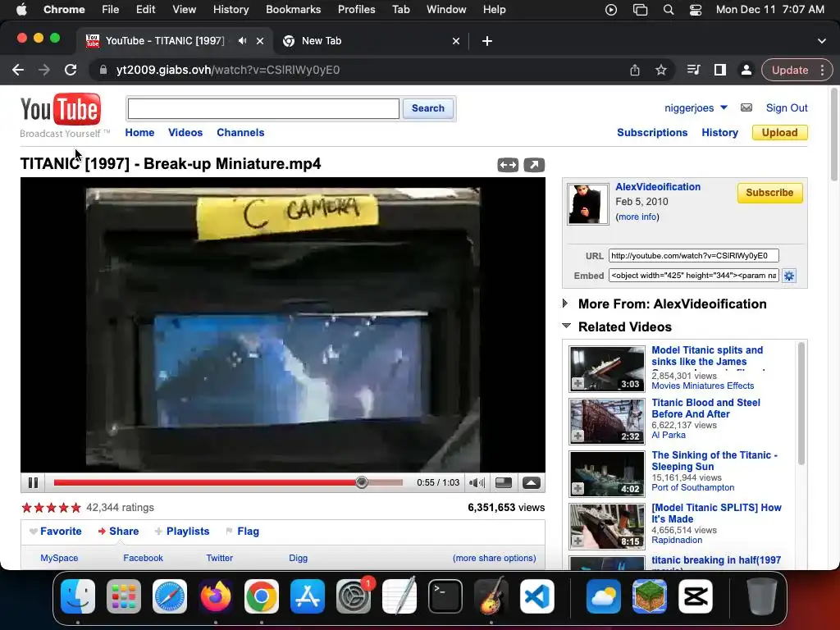Share the video on Digg
Screen dimensions: 840x630
(299, 558)
